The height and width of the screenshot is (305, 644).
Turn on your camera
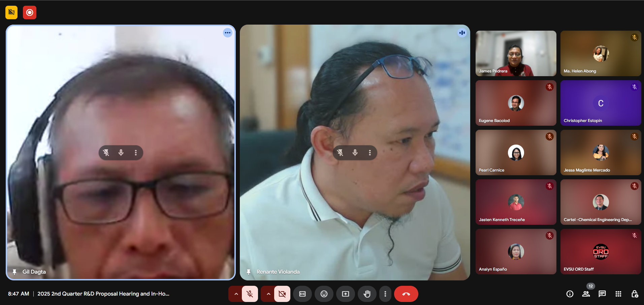tap(282, 294)
